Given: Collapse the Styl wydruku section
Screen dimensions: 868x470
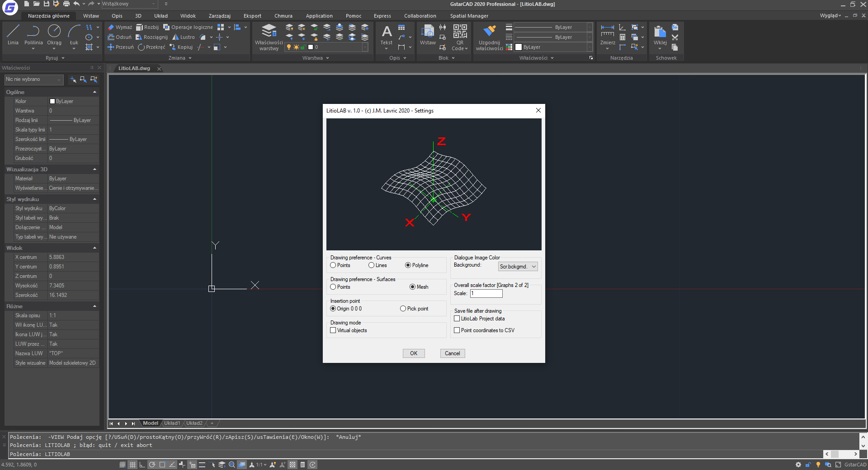Looking at the screenshot, I should point(94,199).
